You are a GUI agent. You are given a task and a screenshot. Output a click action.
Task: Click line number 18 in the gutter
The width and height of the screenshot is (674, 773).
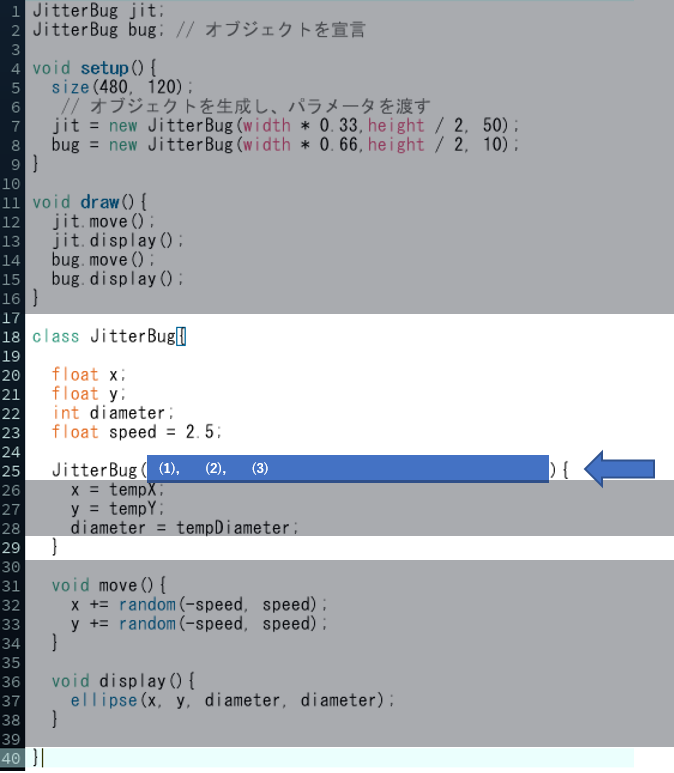(10, 337)
